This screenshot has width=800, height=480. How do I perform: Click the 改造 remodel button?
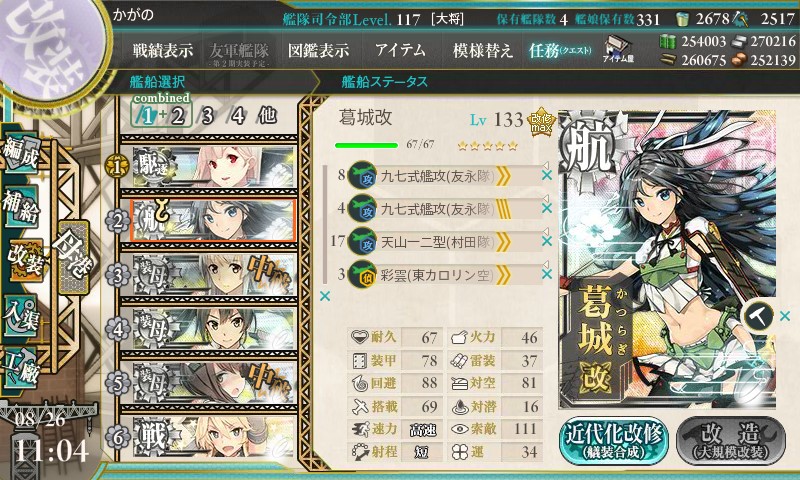coord(731,440)
